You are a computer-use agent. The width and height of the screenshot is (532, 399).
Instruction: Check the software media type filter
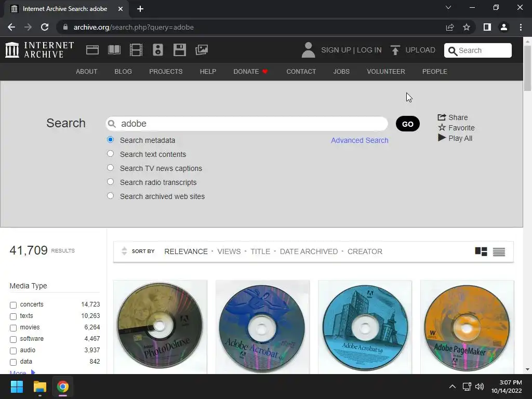tap(13, 339)
